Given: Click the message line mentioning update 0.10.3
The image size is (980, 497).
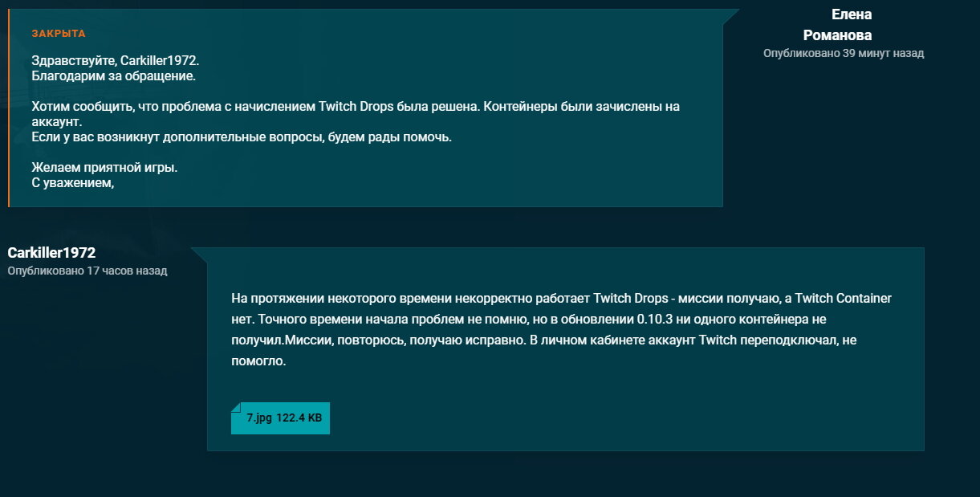Looking at the screenshot, I should [528, 320].
